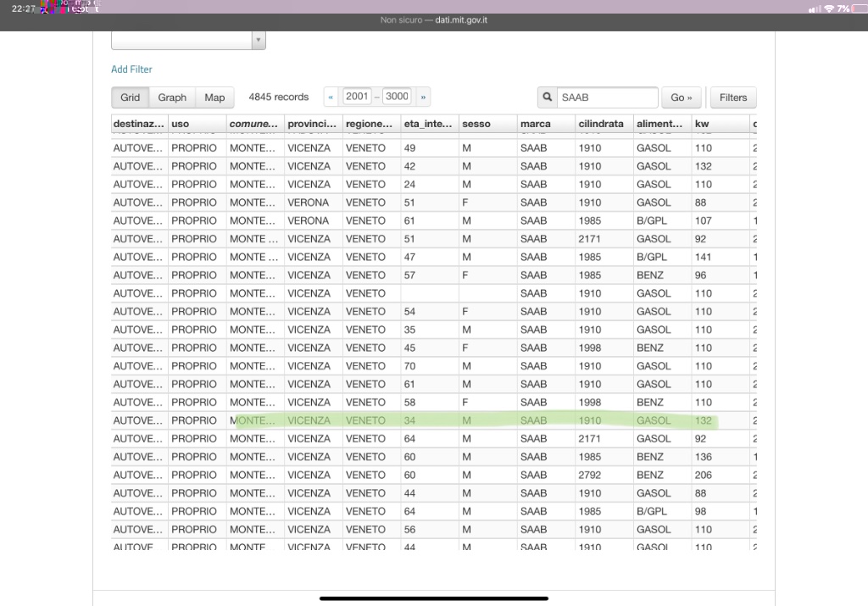The height and width of the screenshot is (606, 868).
Task: Select age cell 35
Action: [430, 330]
